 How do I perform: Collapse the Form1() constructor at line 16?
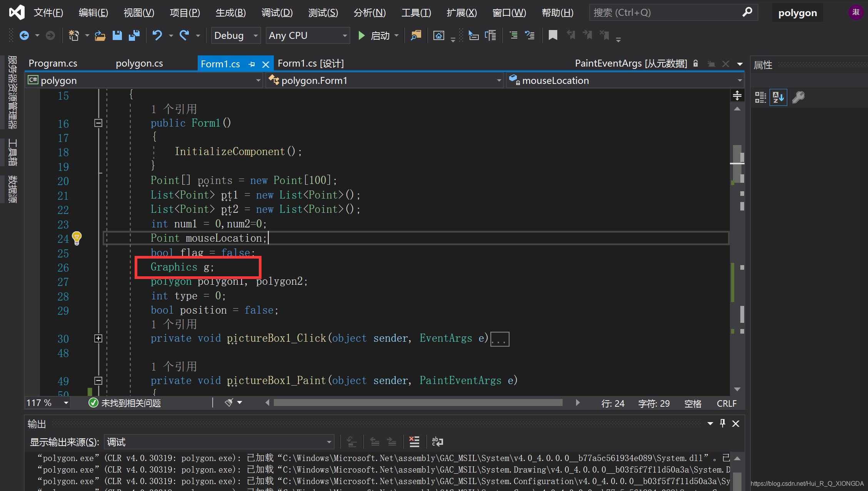(98, 123)
